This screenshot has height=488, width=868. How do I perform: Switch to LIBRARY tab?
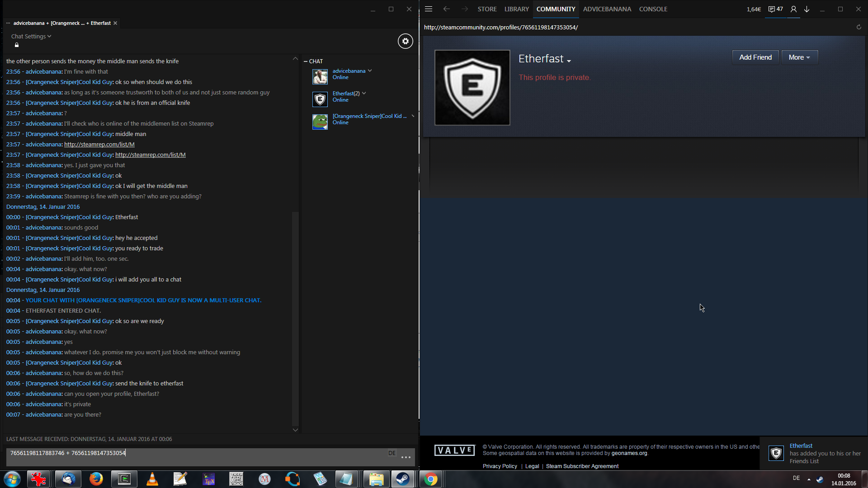[x=516, y=9]
